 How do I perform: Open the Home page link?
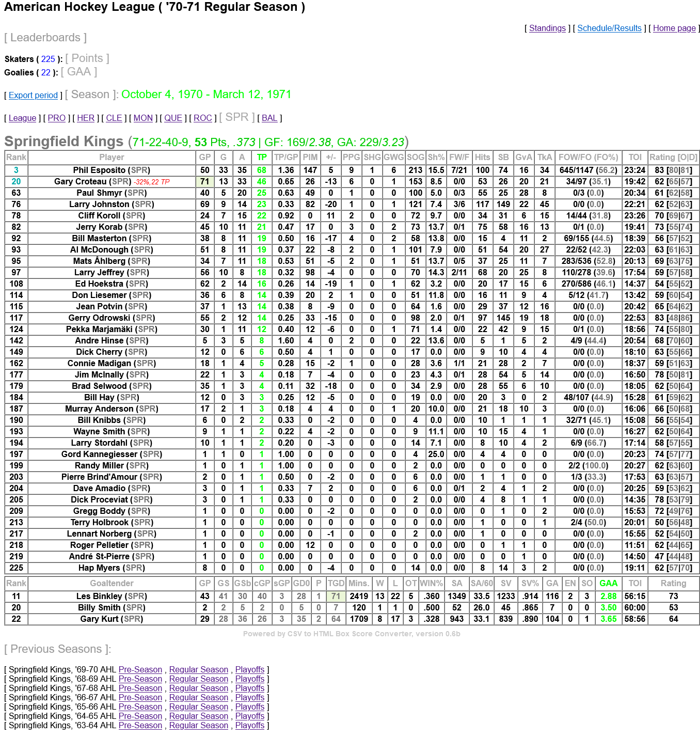click(674, 28)
